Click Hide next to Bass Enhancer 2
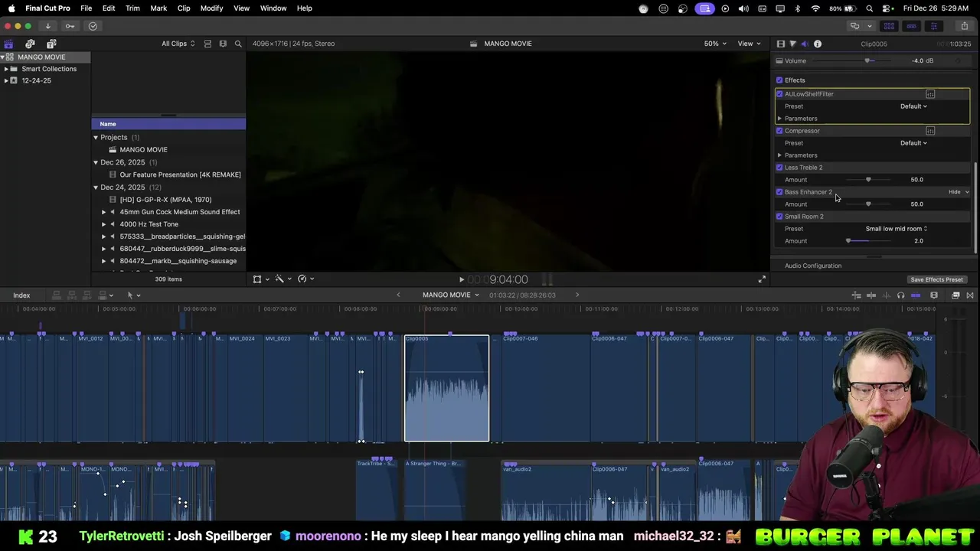Image resolution: width=980 pixels, height=551 pixels. [x=954, y=192]
